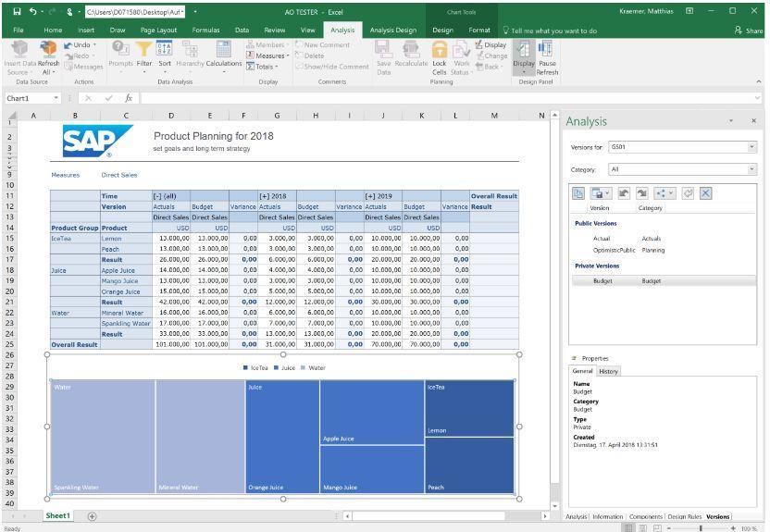This screenshot has height=532, width=770.
Task: Toggle the Design Panel Display button
Action: point(524,57)
